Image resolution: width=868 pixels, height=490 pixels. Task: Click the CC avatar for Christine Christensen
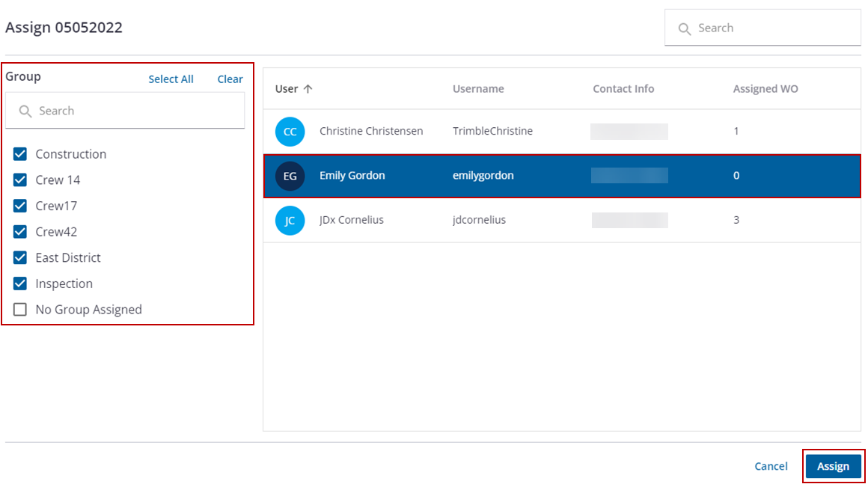[290, 132]
